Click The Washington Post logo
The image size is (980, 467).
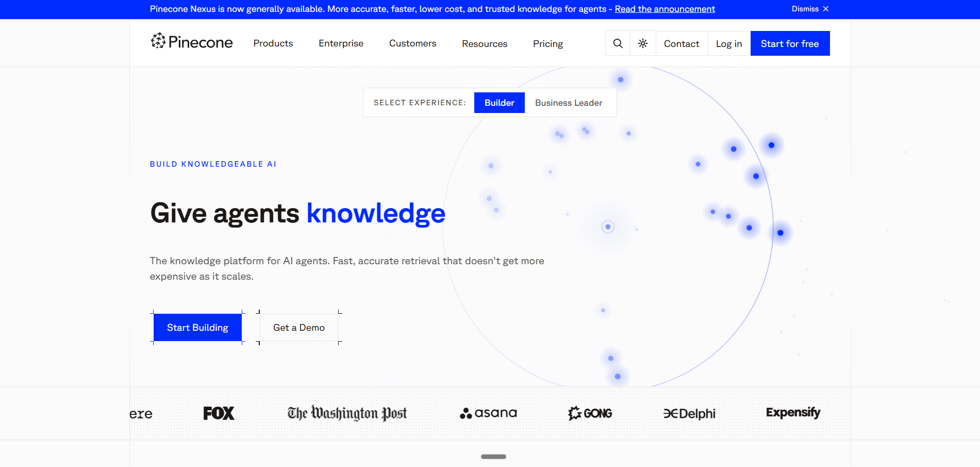point(347,413)
